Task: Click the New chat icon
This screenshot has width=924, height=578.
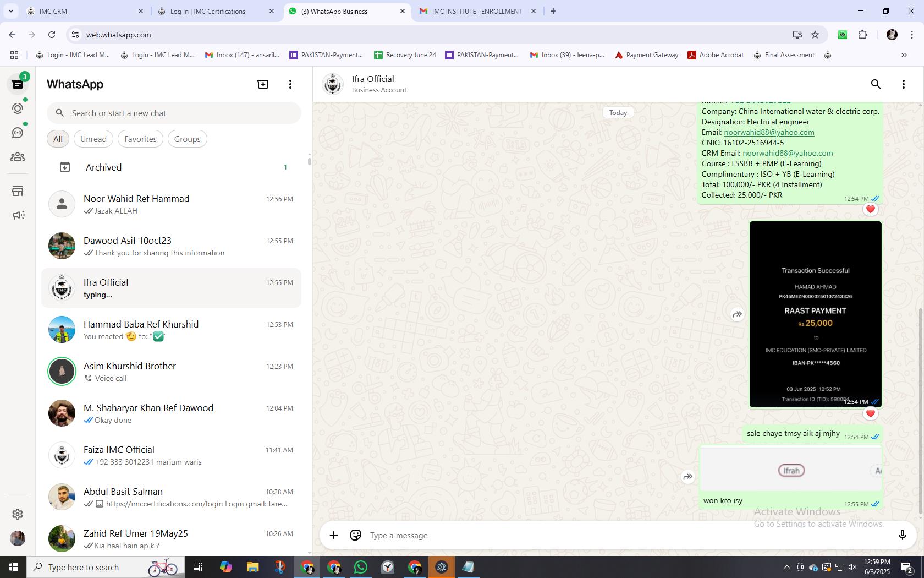Action: (263, 84)
